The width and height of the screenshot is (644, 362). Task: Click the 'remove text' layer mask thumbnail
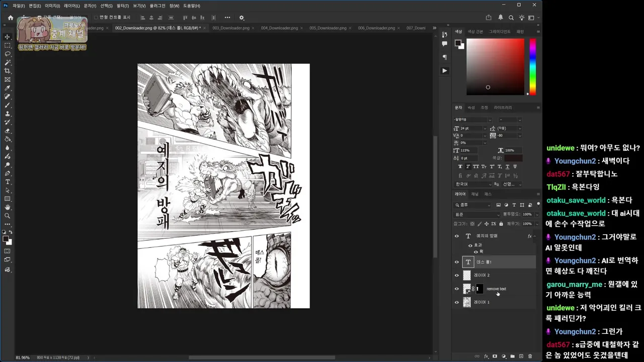click(x=479, y=289)
